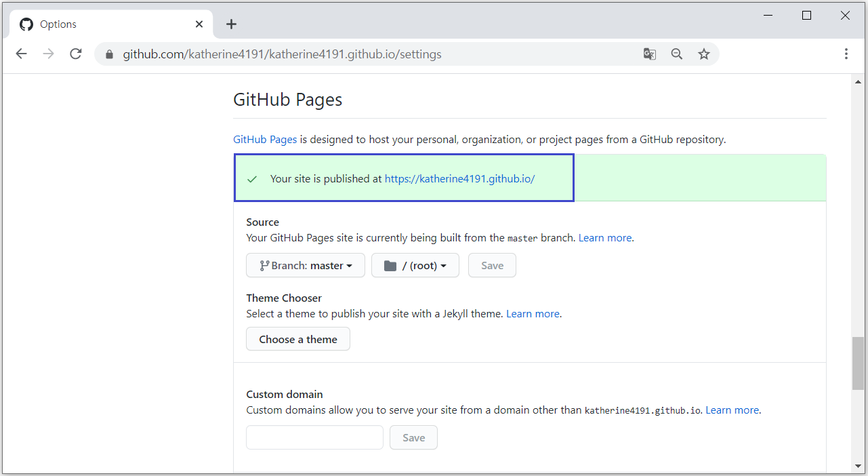
Task: Expand the Branch: master dropdown
Action: point(306,266)
